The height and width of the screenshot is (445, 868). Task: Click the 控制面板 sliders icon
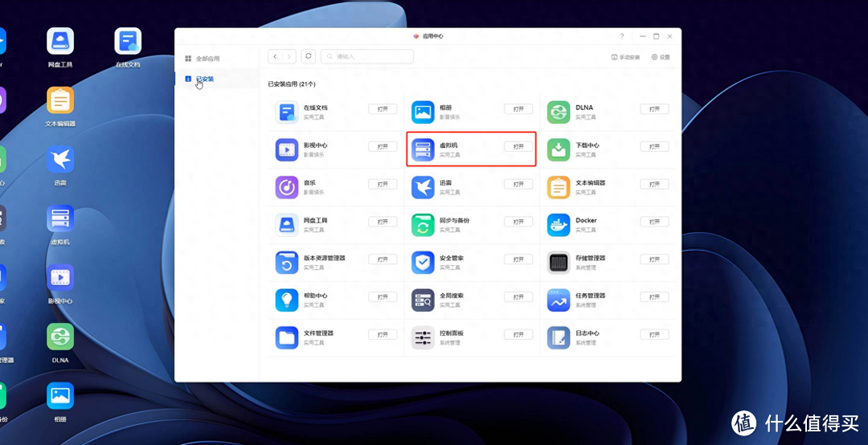pos(423,337)
